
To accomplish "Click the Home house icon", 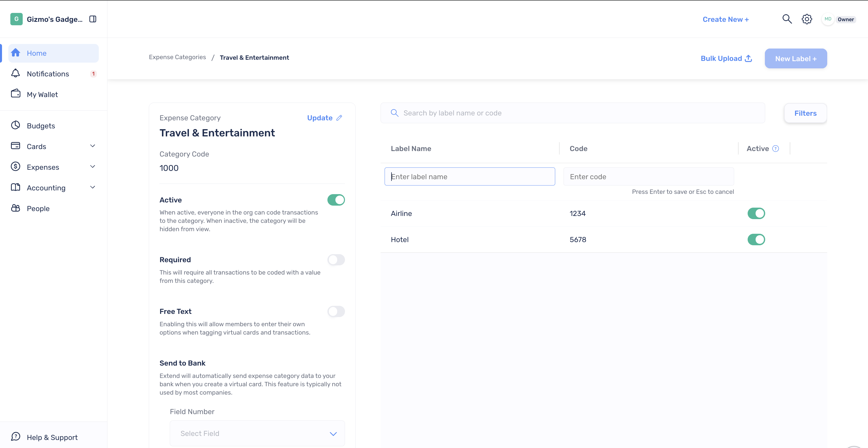I will [x=16, y=53].
